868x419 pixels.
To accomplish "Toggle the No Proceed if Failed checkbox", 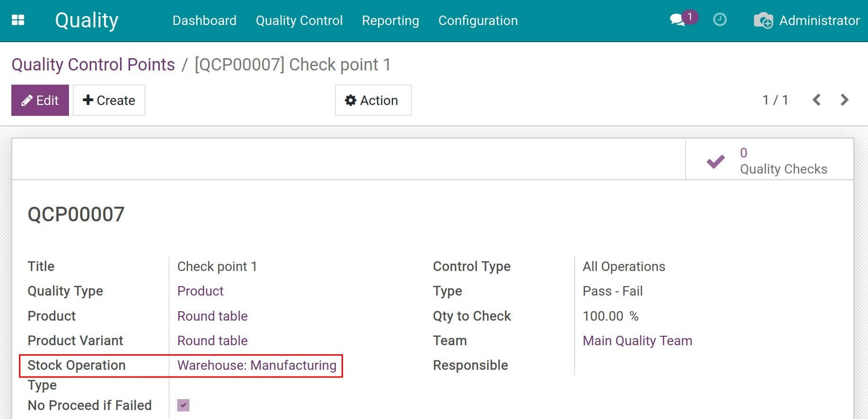I will tap(183, 405).
